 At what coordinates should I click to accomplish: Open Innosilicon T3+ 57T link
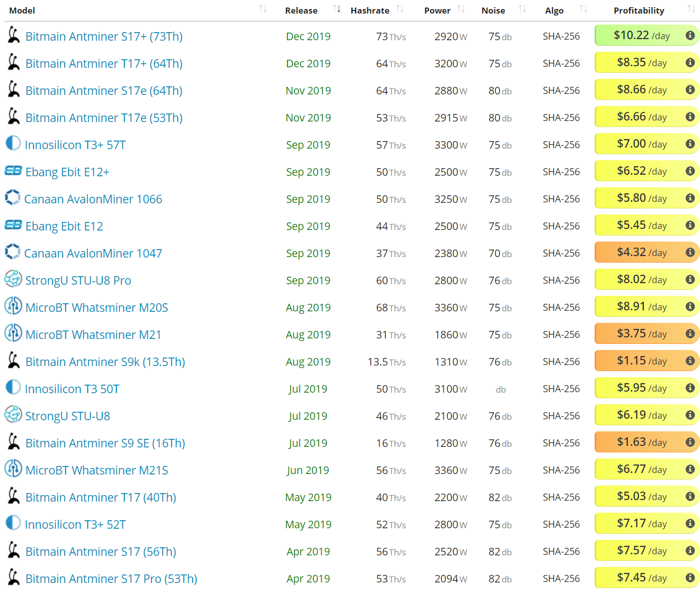(75, 145)
